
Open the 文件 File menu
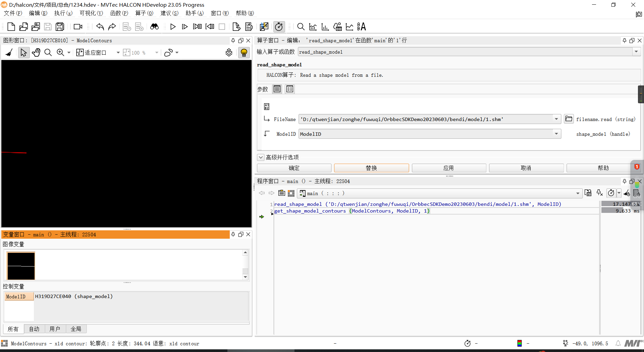pyautogui.click(x=13, y=13)
